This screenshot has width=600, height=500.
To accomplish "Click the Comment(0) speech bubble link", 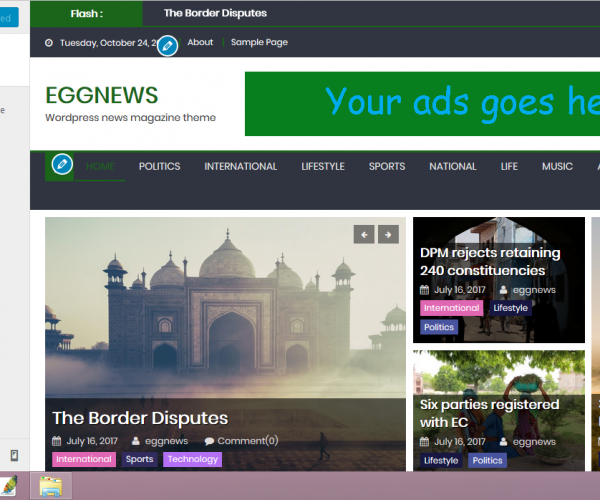I will (241, 440).
